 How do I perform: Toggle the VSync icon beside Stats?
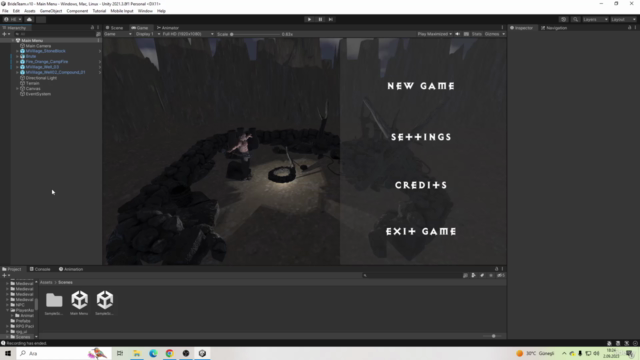(x=466, y=34)
